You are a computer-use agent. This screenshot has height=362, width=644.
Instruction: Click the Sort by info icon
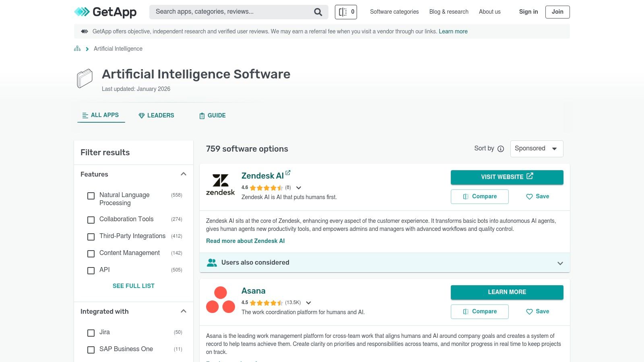tap(501, 149)
